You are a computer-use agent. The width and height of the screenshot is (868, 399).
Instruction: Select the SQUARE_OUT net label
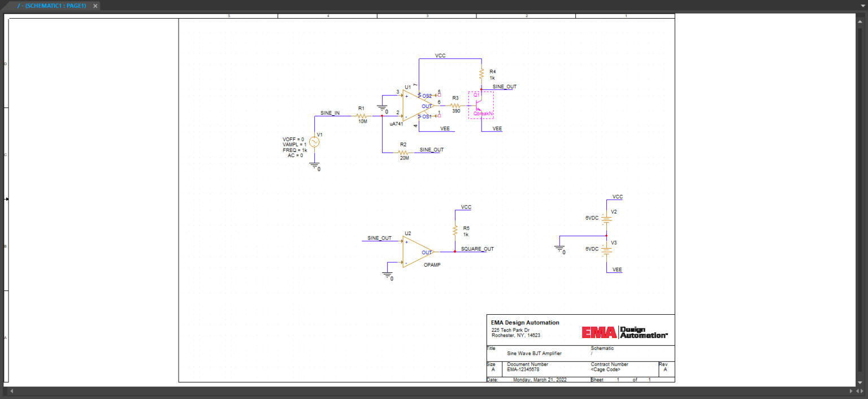[477, 249]
